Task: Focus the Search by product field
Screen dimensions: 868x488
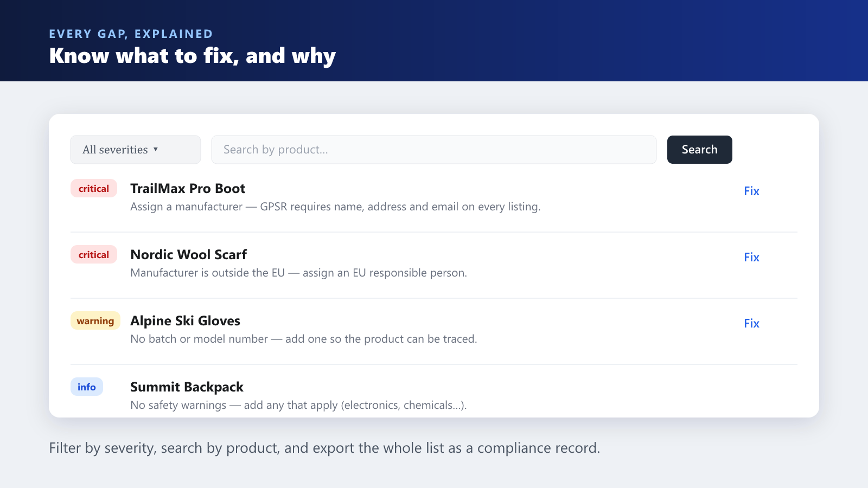Action: pyautogui.click(x=434, y=150)
